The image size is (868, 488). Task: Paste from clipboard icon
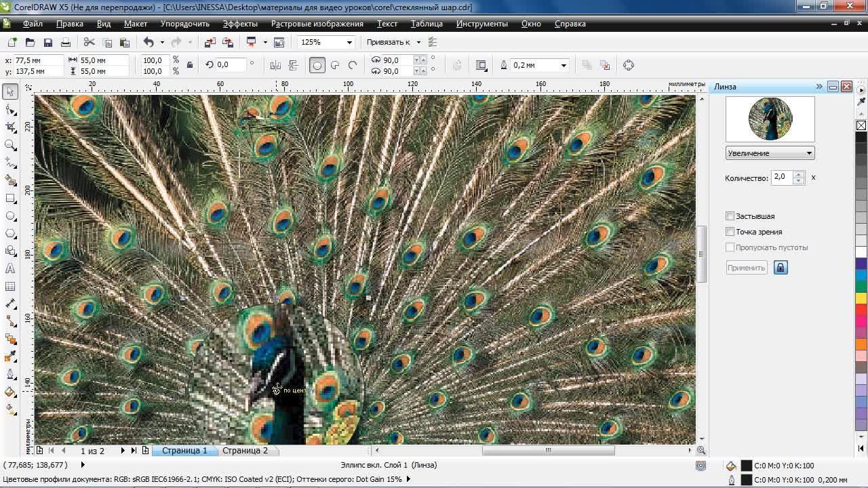click(124, 42)
